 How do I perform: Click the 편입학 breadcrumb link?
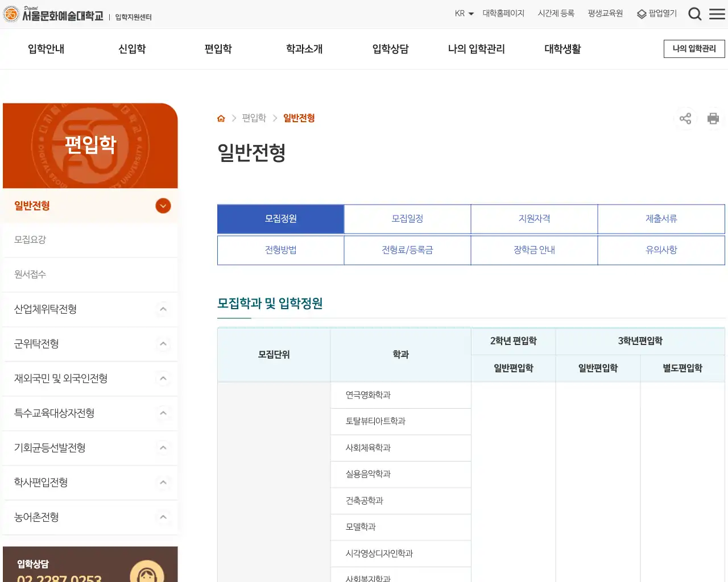tap(254, 118)
